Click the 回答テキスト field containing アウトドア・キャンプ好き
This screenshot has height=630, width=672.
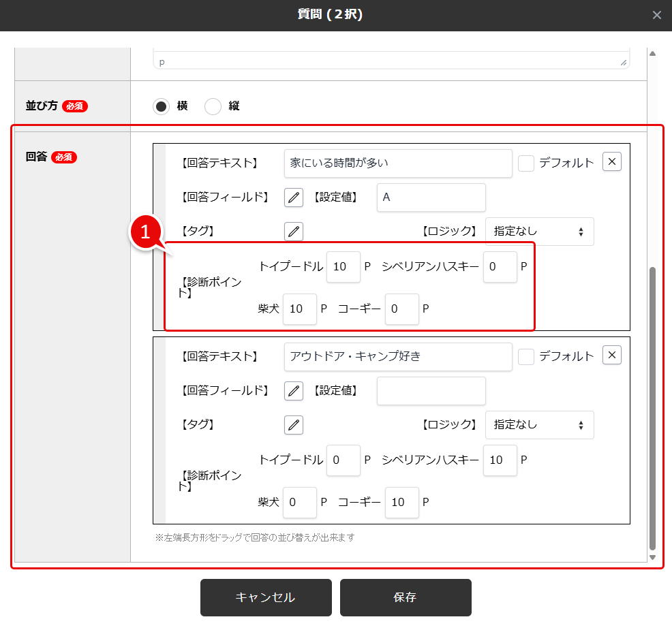point(398,357)
